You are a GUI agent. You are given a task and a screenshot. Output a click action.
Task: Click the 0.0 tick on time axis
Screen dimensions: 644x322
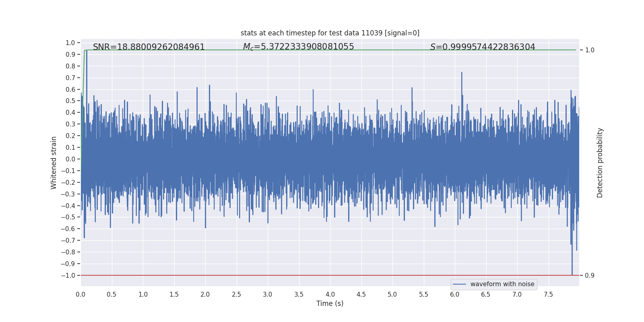pyautogui.click(x=80, y=295)
